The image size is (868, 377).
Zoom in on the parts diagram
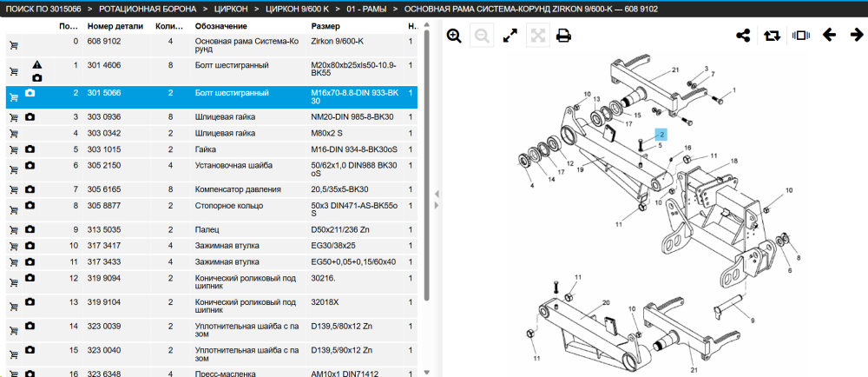click(454, 36)
